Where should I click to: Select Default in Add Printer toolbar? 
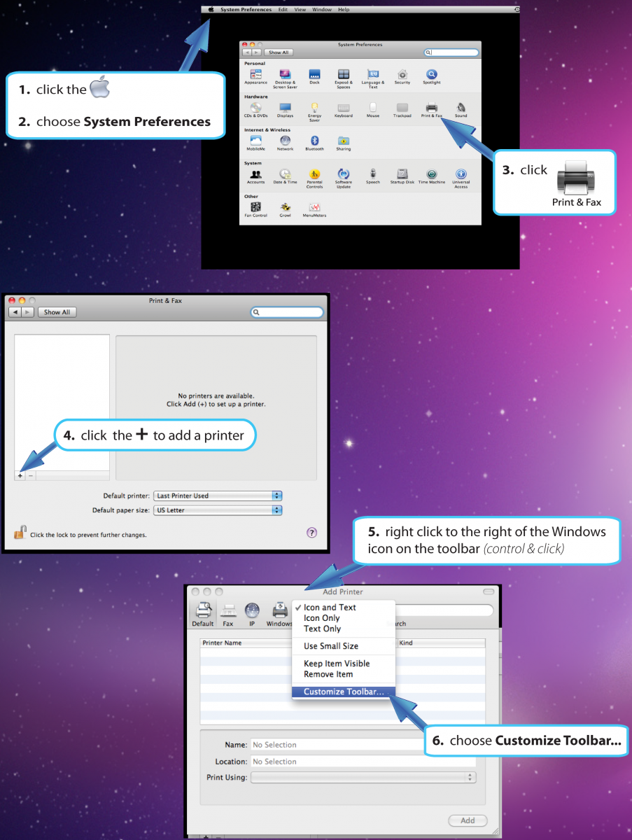point(203,614)
